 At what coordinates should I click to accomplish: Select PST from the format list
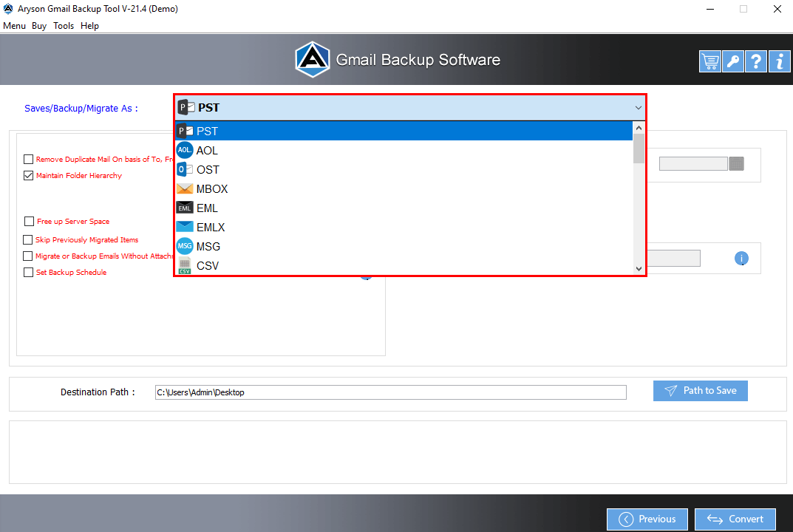[x=404, y=131]
